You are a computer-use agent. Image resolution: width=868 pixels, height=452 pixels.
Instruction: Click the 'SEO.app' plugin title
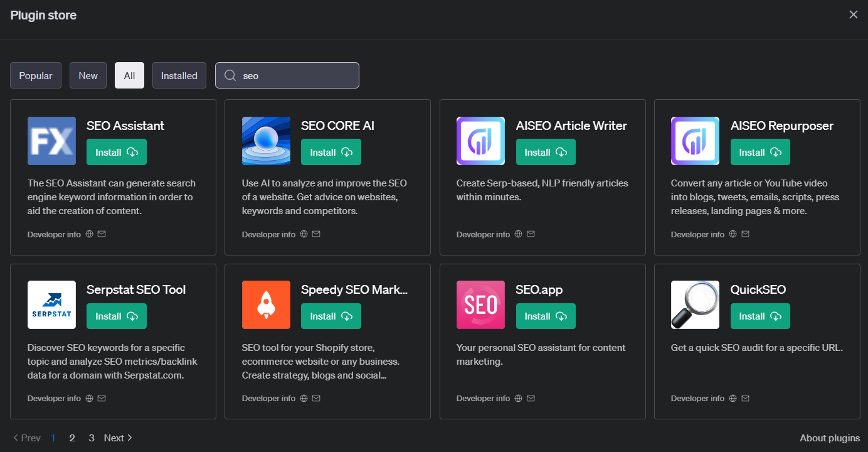tap(539, 289)
